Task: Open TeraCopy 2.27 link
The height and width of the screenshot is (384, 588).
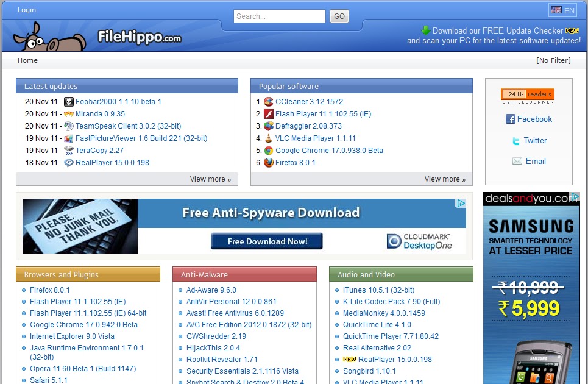Action: click(99, 151)
